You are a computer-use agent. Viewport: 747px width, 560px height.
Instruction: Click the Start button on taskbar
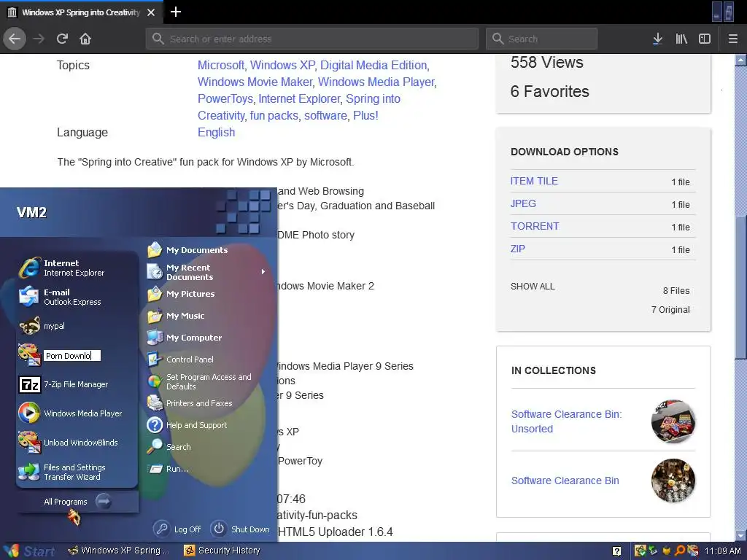pos(28,551)
